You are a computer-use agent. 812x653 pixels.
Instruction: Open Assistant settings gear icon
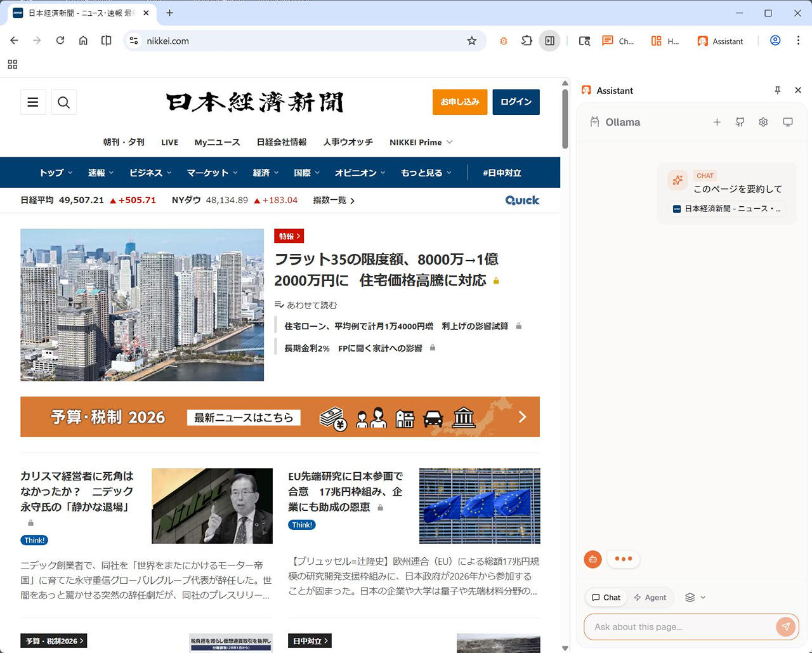tap(763, 122)
